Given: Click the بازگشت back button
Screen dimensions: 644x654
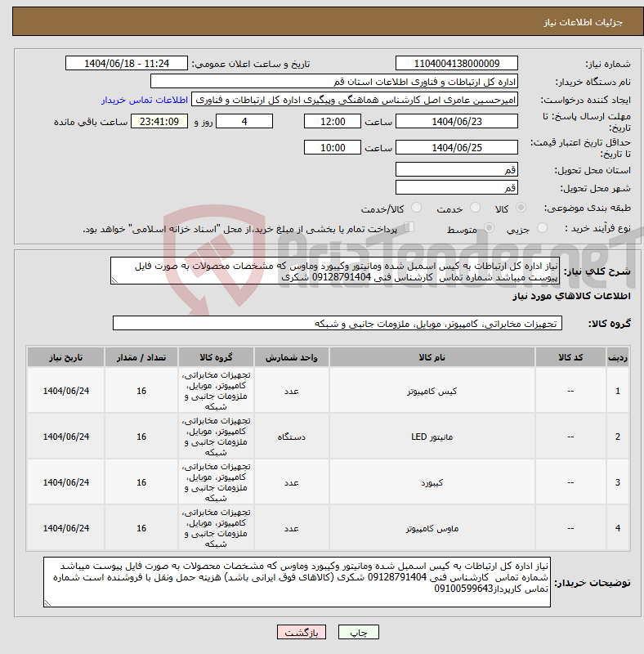Looking at the screenshot, I should [x=302, y=632].
